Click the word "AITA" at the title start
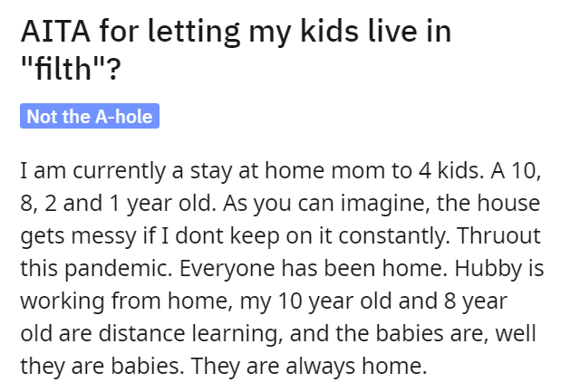Viewport: 561px width, 392px height. click(55, 32)
